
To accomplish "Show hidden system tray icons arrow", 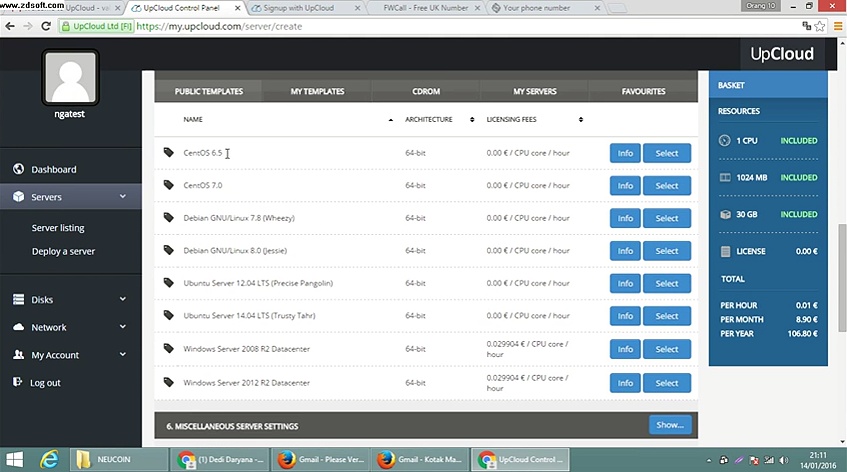I will pos(709,460).
